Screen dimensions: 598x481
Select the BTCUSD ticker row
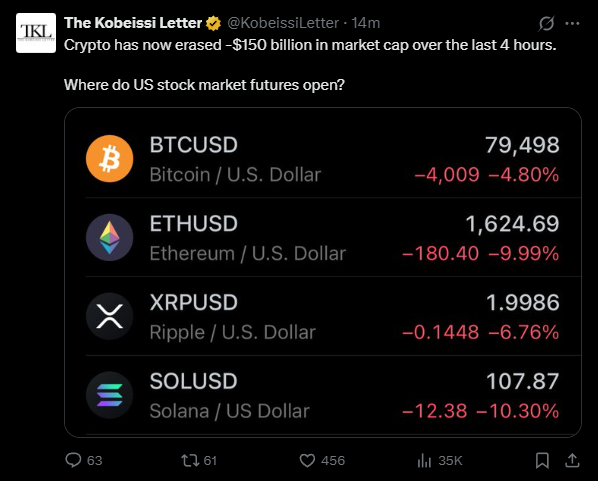[323, 159]
